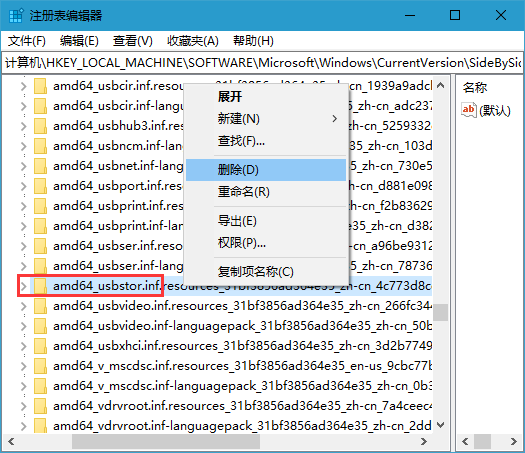
Task: Choose 导出(E) in the context menu
Action: point(266,221)
